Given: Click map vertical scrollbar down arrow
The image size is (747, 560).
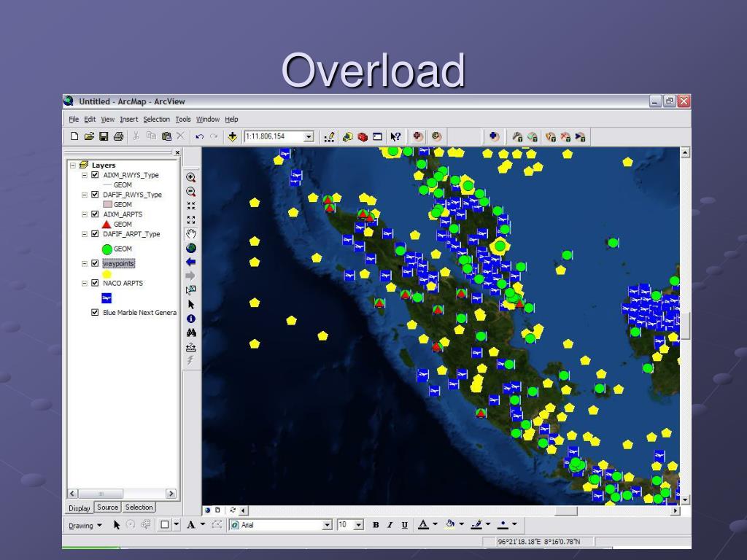Looking at the screenshot, I should (685, 500).
